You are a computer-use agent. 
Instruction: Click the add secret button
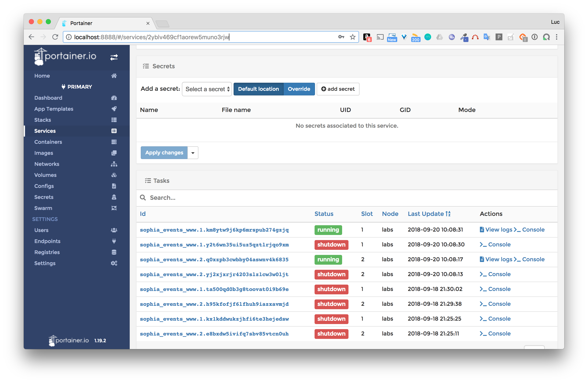tap(338, 89)
